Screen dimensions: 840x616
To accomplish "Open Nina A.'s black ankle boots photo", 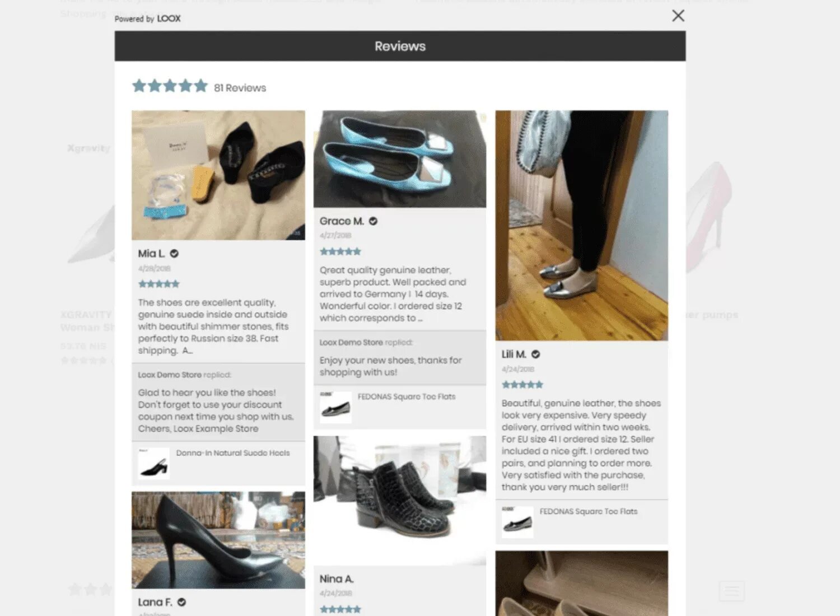I will point(400,501).
